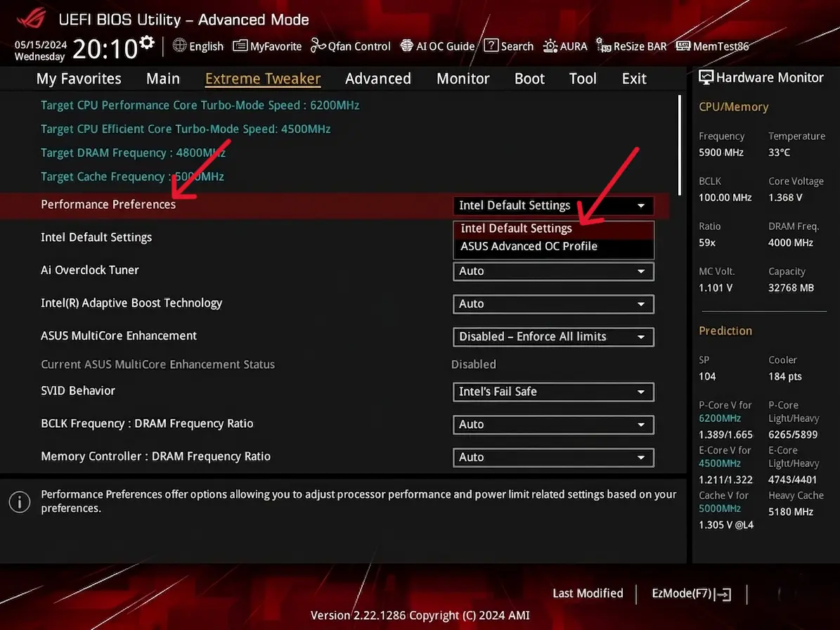
Task: Switch to the Main tab
Action: tap(163, 79)
